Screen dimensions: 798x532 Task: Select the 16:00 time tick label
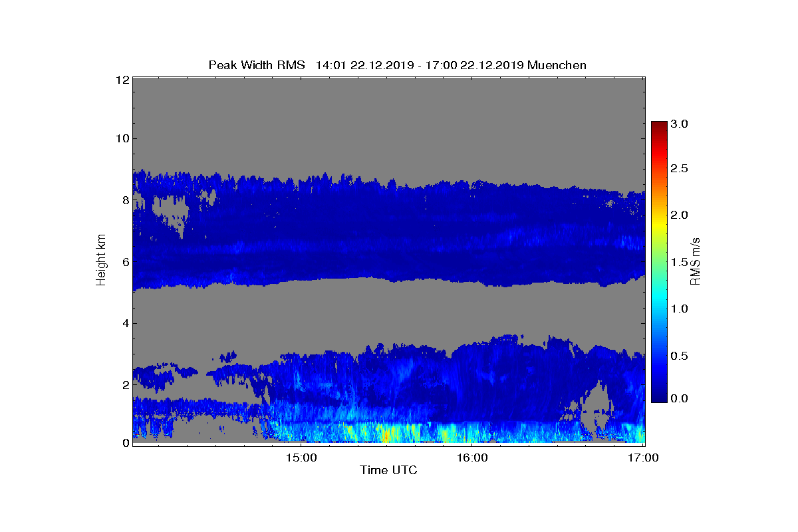click(473, 458)
